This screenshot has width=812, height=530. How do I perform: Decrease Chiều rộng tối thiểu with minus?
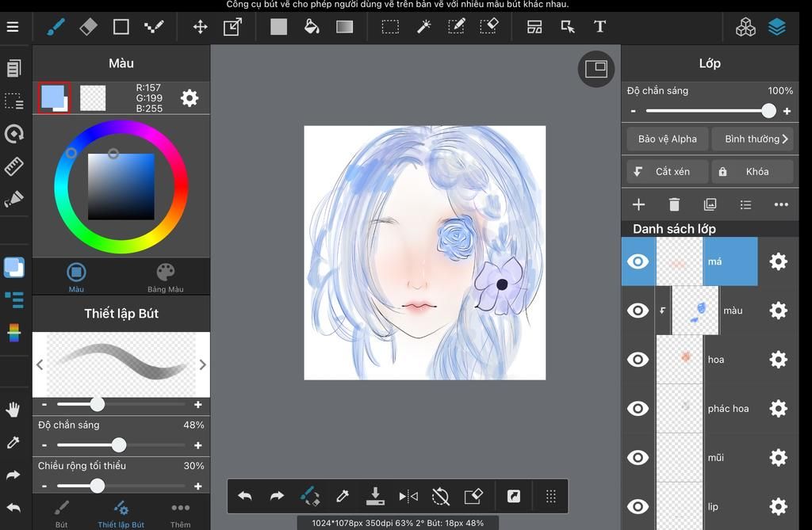44,486
